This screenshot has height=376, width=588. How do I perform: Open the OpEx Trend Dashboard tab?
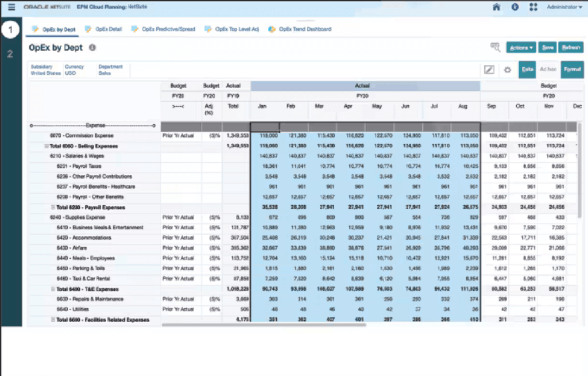point(300,29)
